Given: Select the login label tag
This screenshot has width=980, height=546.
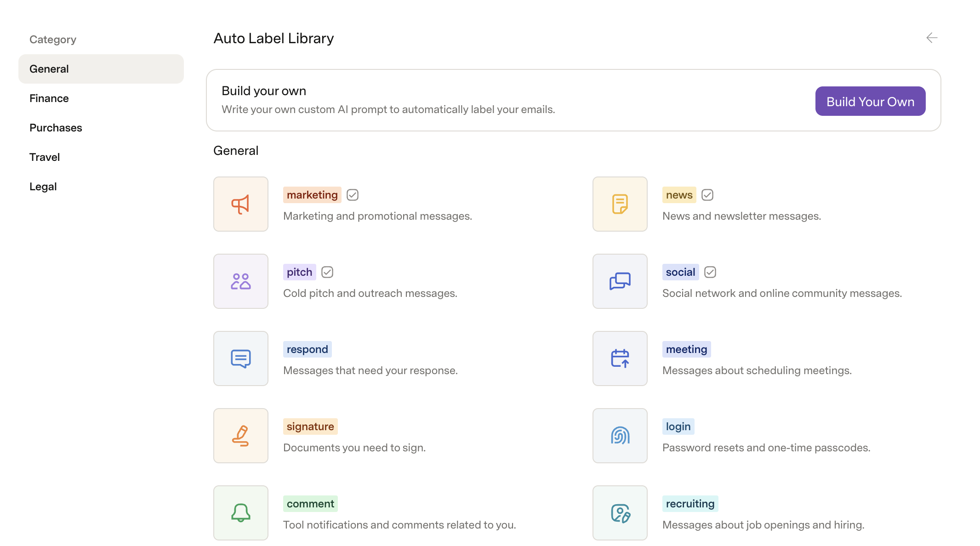Looking at the screenshot, I should [x=678, y=427].
